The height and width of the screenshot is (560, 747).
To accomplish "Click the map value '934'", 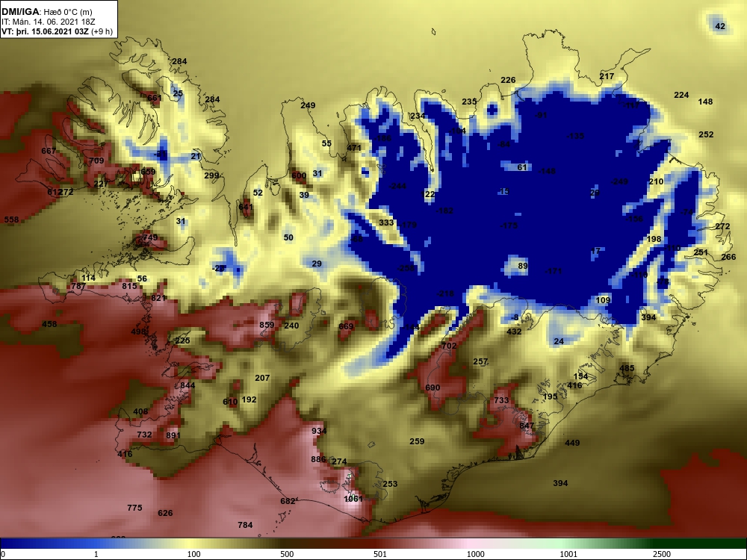I will [x=319, y=431].
